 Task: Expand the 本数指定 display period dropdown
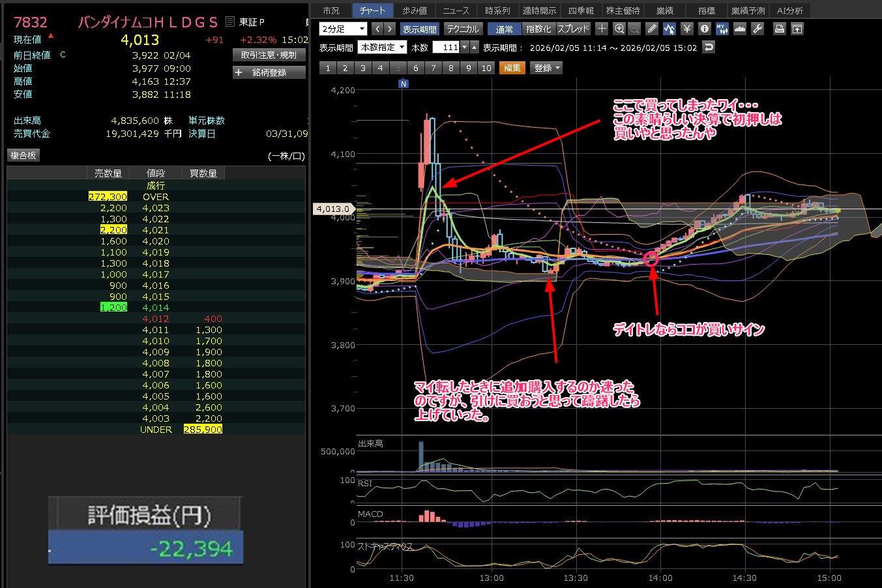click(383, 47)
